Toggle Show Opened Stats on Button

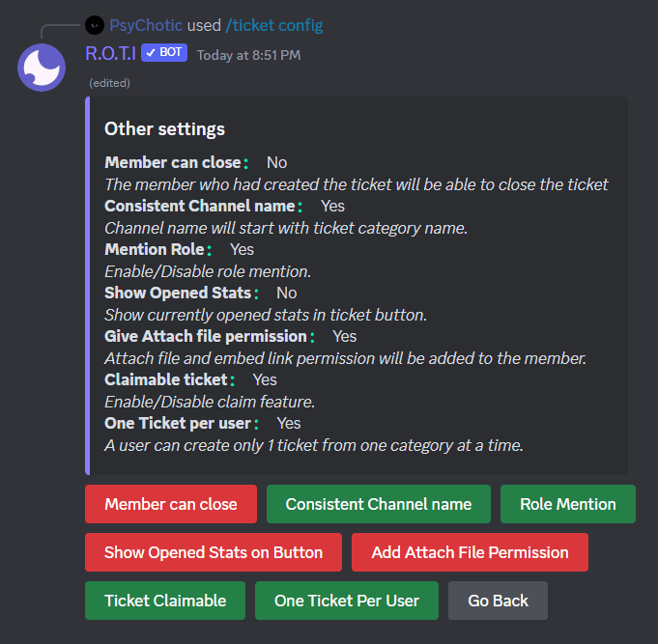pyautogui.click(x=214, y=552)
